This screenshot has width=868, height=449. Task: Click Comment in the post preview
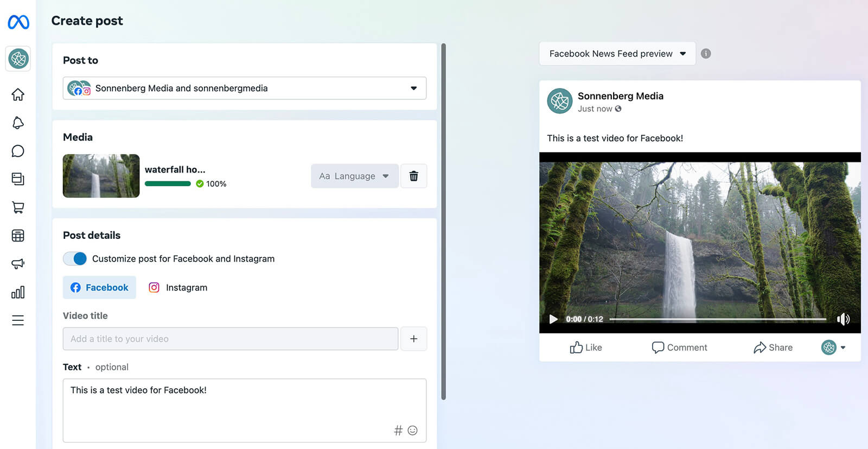click(x=679, y=347)
